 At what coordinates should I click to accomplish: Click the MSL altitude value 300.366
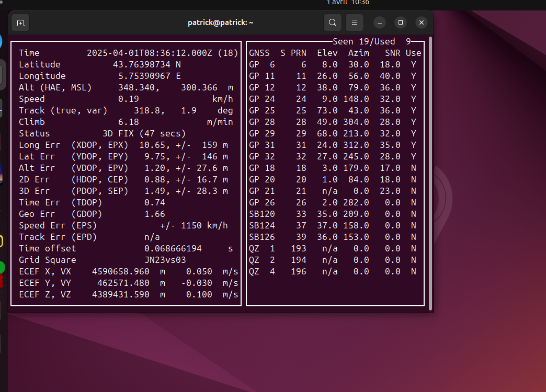199,87
